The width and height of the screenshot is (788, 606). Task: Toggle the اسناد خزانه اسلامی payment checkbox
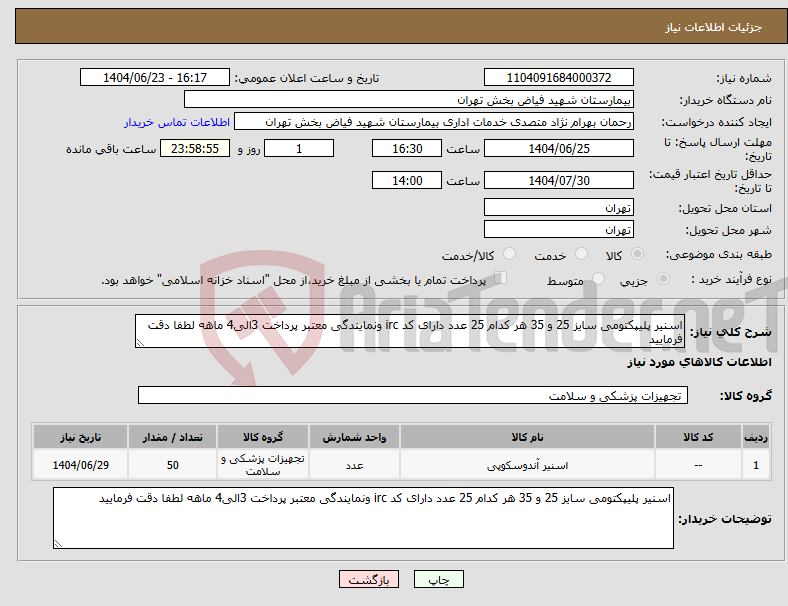pyautogui.click(x=501, y=278)
